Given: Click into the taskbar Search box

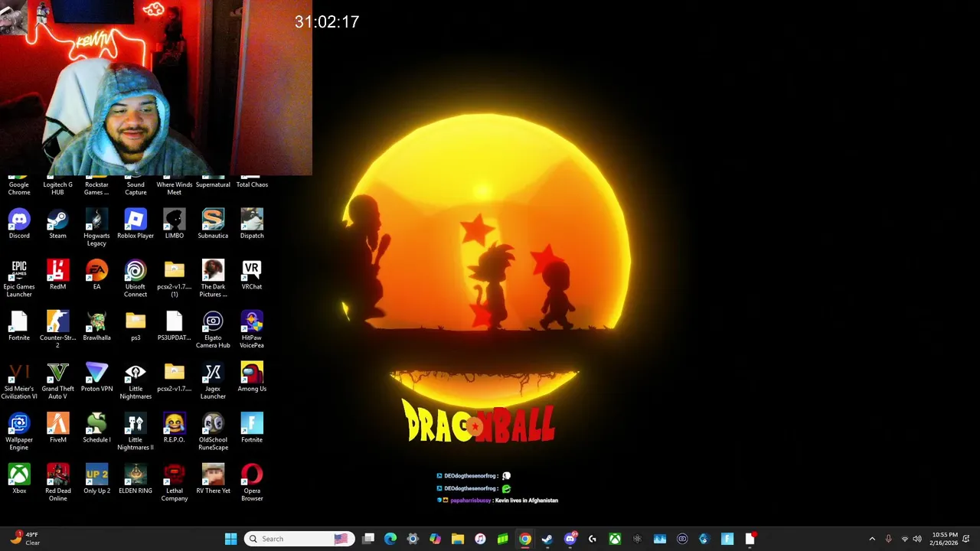Looking at the screenshot, I should (x=299, y=539).
